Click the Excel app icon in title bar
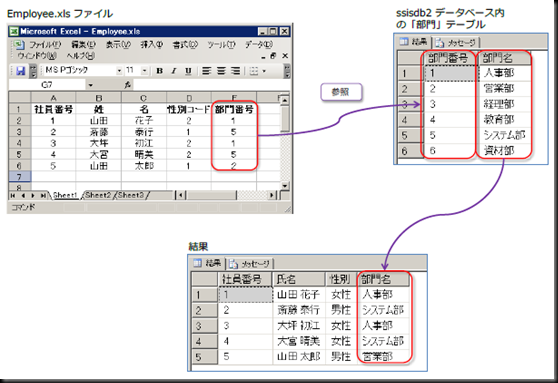 tap(14, 31)
